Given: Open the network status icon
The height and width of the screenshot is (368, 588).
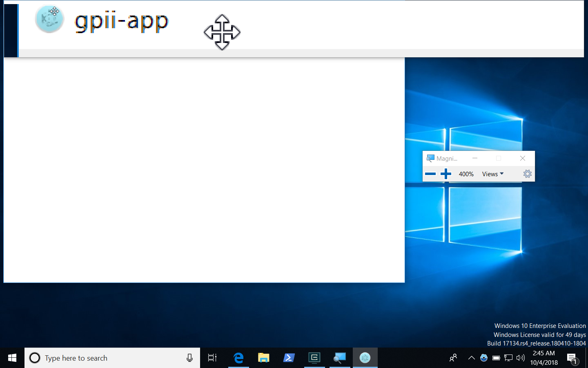Looking at the screenshot, I should tap(508, 358).
